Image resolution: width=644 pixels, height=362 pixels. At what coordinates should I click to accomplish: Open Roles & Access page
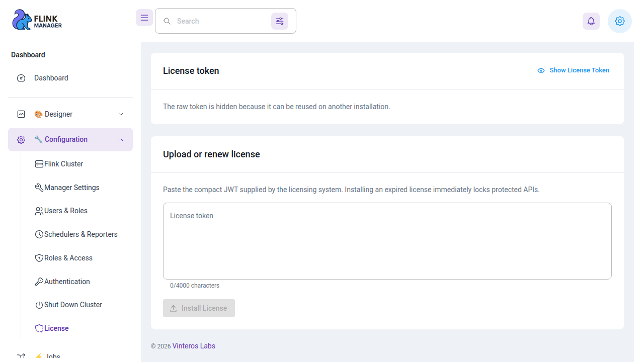[x=76, y=258]
